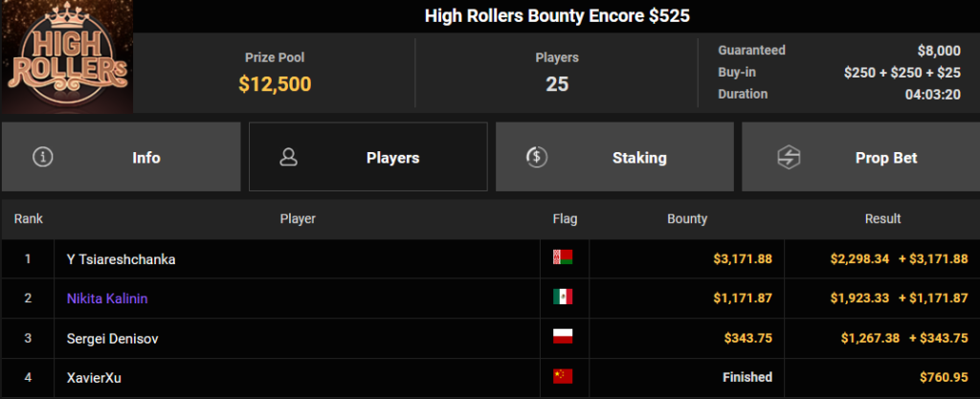980x399 pixels.
Task: Sort by Result column header
Action: pos(882,219)
